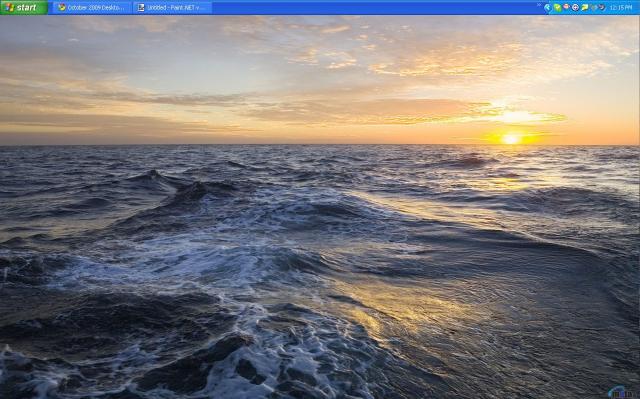Open the Windows Start menu
This screenshot has height=399, width=640.
24,7
